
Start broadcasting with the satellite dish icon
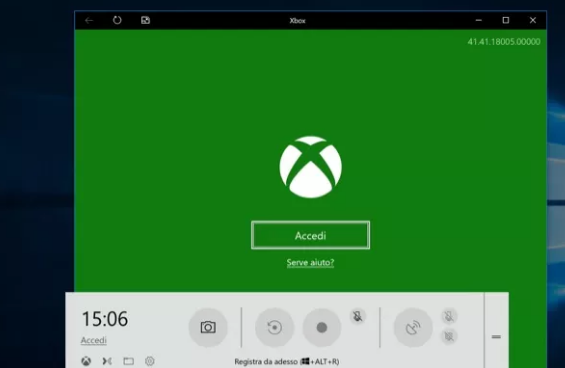pyautogui.click(x=413, y=327)
